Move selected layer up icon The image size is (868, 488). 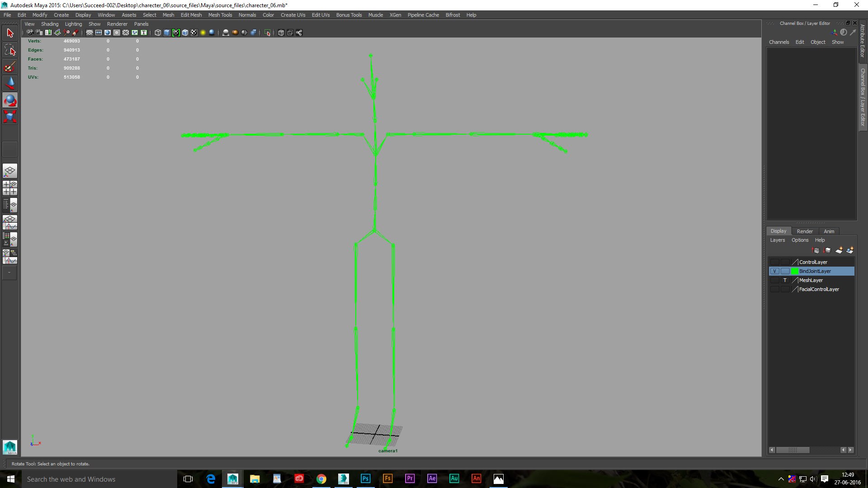[816, 250]
